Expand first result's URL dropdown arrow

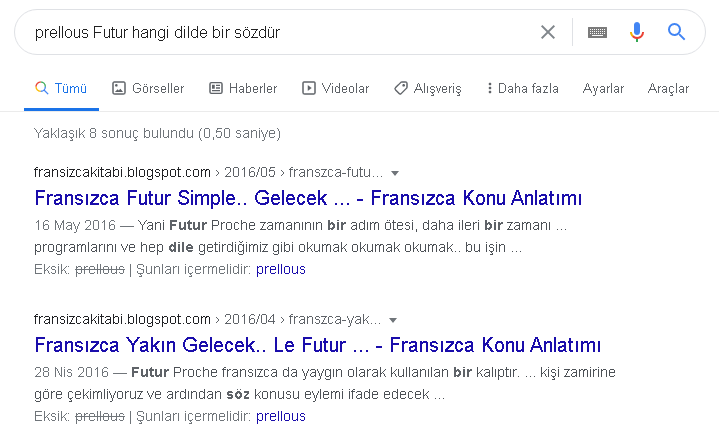pos(395,172)
